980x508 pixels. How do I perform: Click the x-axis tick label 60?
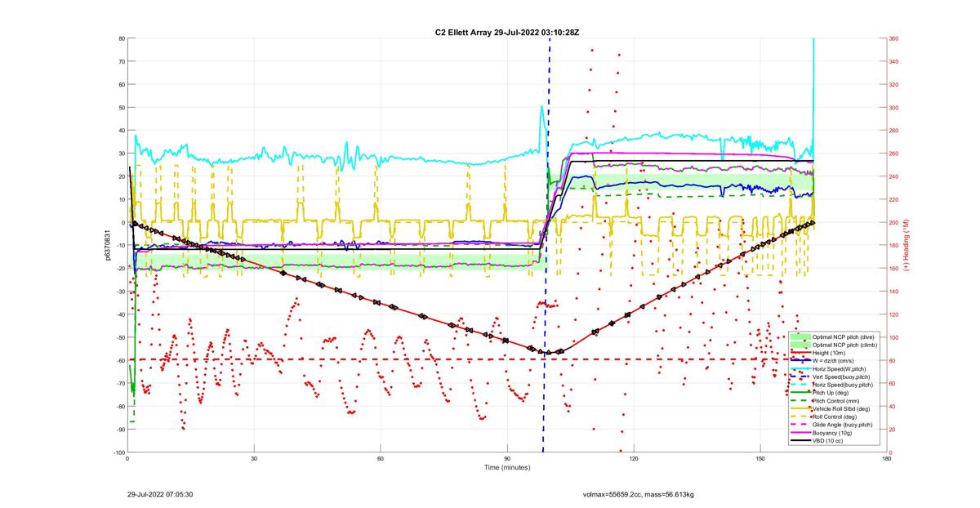(381, 459)
